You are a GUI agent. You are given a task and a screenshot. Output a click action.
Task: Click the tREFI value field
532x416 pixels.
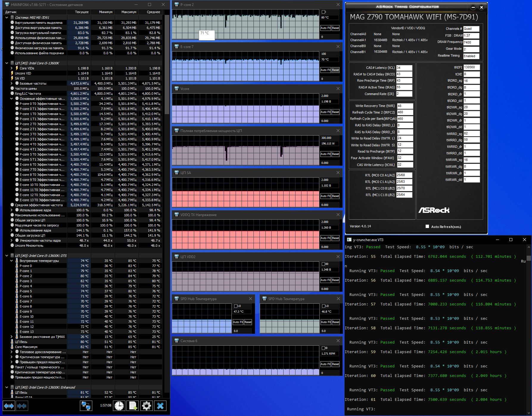click(x=472, y=67)
